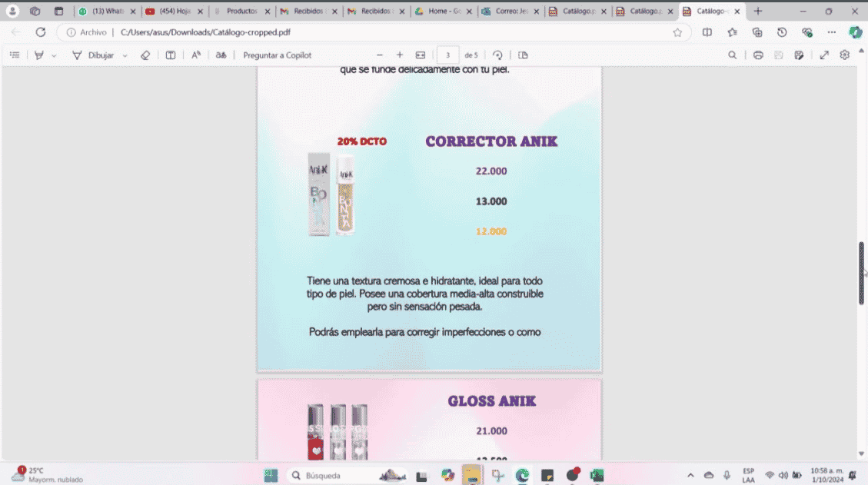Open browsing history

[782, 32]
